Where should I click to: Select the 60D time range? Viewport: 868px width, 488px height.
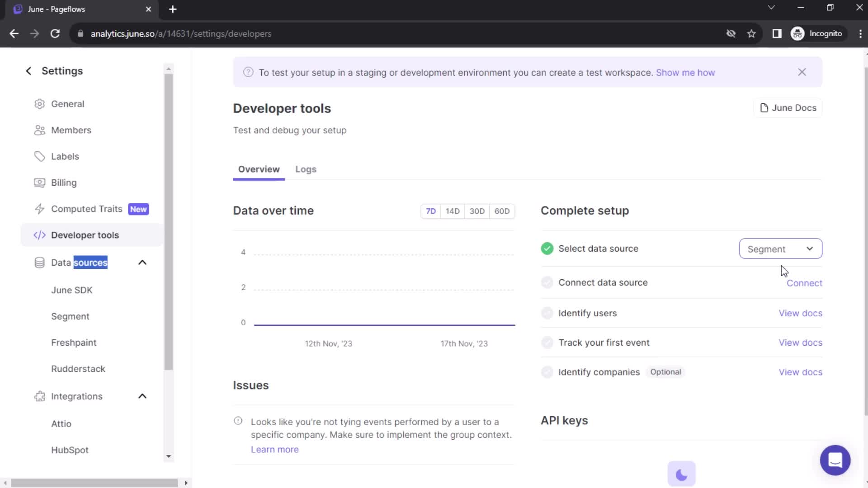[x=502, y=211]
